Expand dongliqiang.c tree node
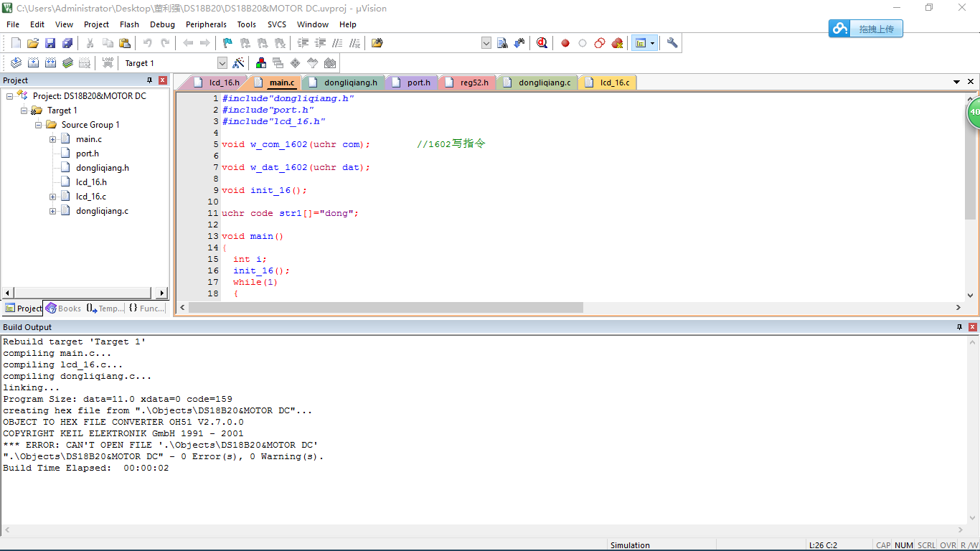 [x=53, y=211]
